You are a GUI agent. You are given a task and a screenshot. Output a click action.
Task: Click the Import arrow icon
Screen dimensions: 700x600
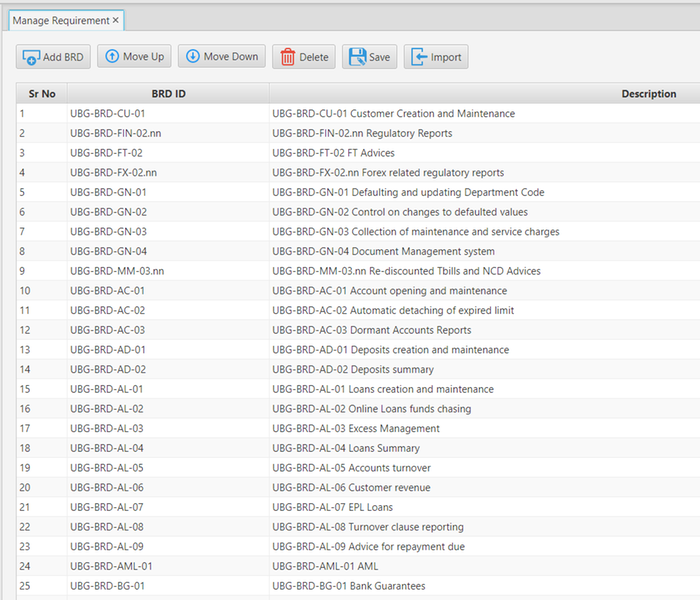pos(419,58)
